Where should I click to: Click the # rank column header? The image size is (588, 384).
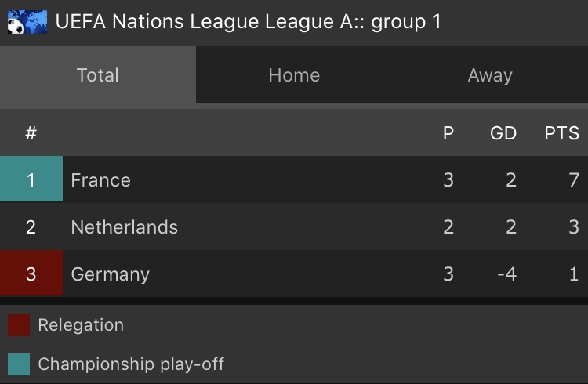point(31,133)
